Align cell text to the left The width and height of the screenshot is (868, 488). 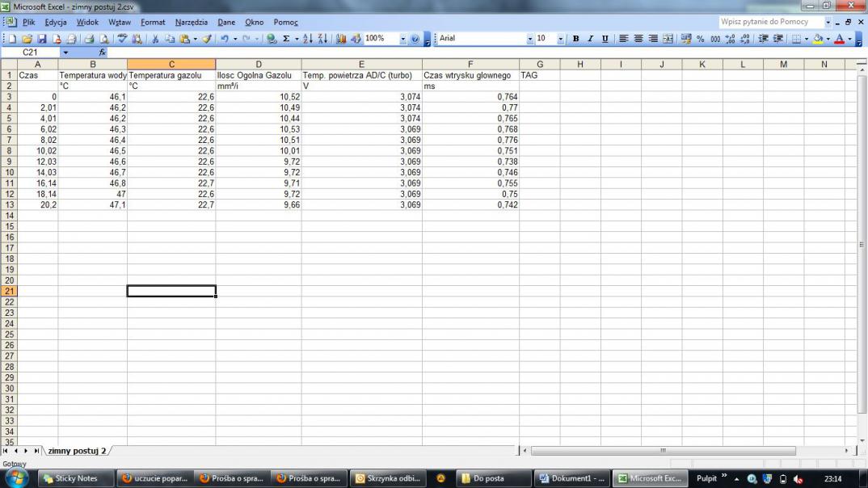click(x=623, y=39)
